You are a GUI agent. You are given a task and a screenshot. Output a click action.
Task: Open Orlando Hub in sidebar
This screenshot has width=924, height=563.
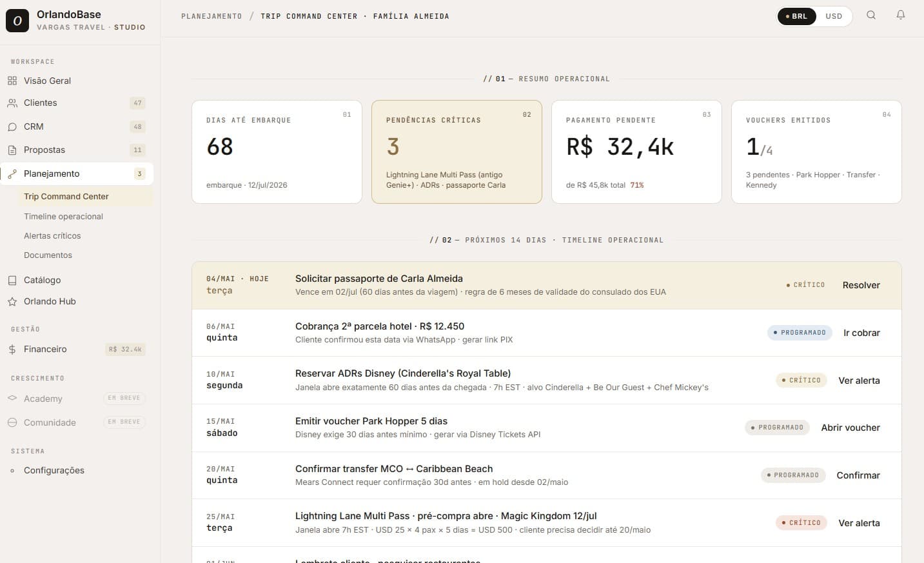click(x=77, y=302)
